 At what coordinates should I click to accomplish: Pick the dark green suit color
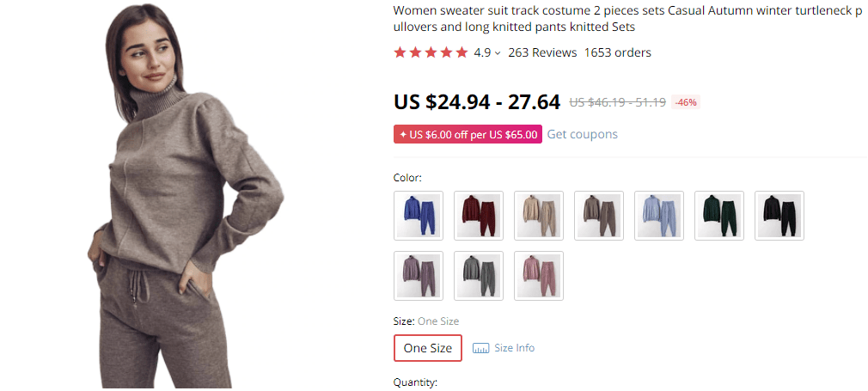(719, 216)
